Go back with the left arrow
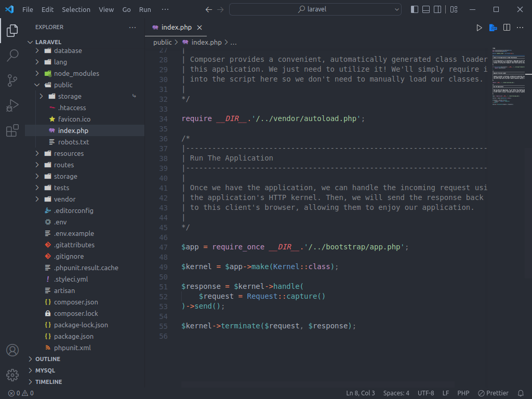The width and height of the screenshot is (532, 399). coord(209,9)
